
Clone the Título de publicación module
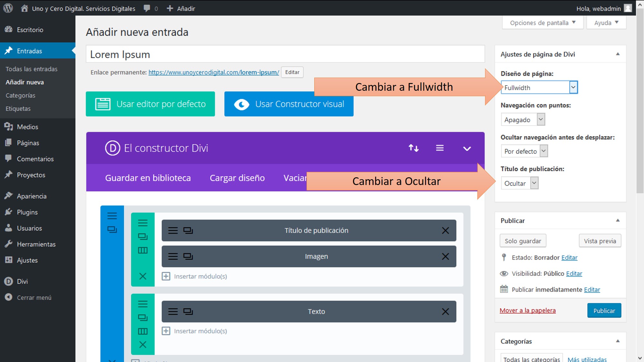[188, 230]
